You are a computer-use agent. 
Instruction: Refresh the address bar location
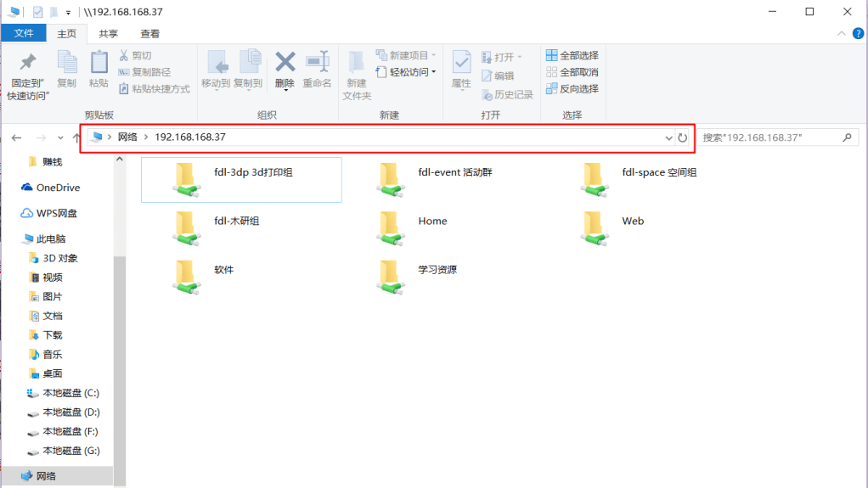(682, 137)
